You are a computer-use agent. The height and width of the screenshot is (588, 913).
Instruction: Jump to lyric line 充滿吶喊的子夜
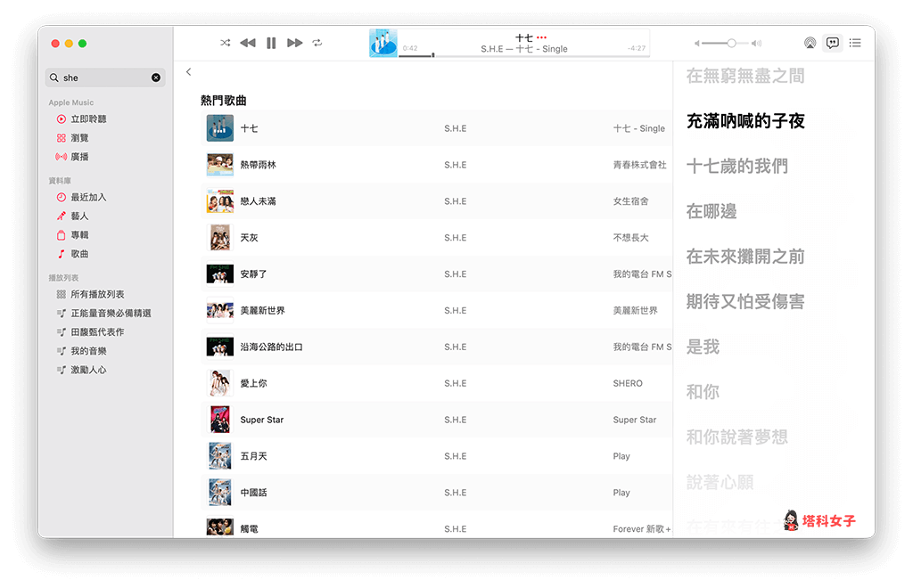click(745, 121)
